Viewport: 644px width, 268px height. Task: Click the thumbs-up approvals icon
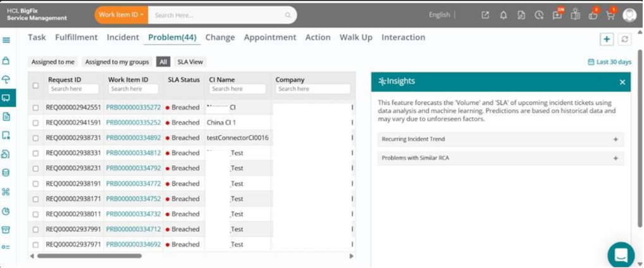[593, 15]
